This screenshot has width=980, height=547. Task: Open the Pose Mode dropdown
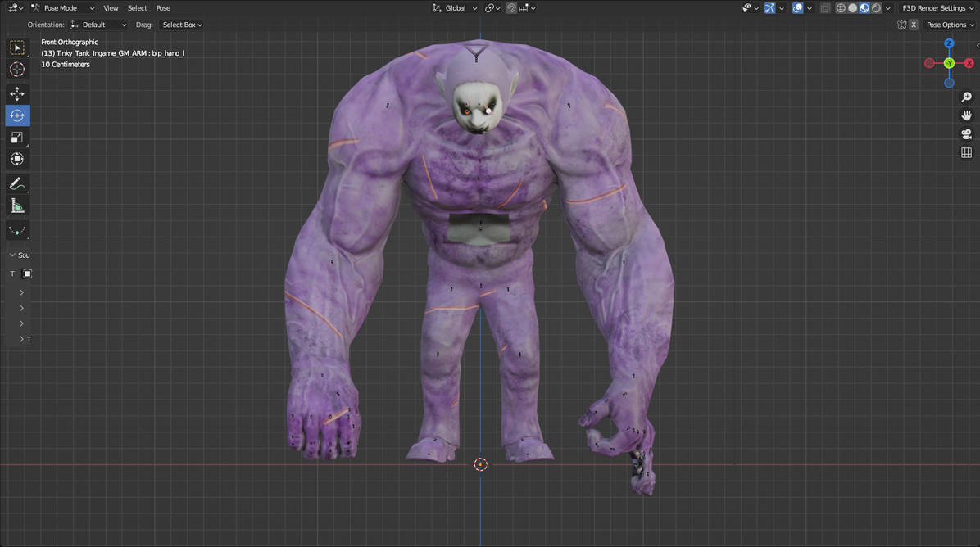tap(62, 8)
